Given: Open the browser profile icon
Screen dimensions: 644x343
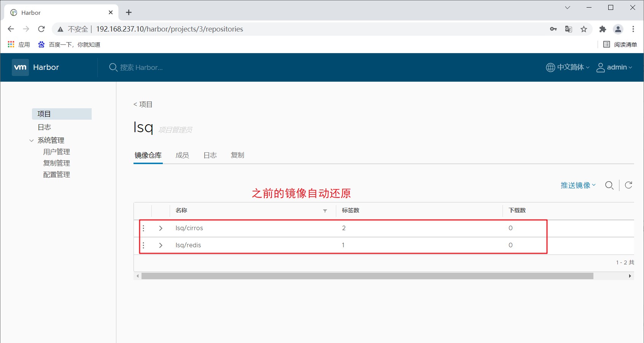Looking at the screenshot, I should pos(618,29).
